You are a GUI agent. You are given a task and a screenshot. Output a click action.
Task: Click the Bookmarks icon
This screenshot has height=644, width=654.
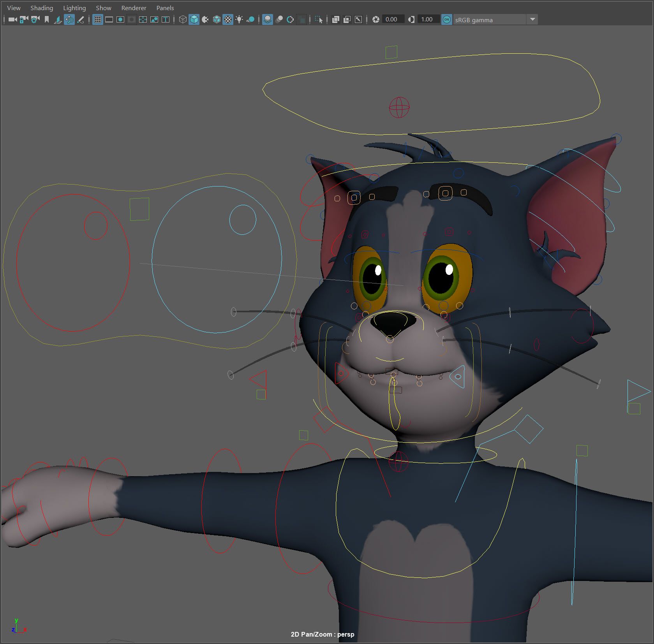coord(46,19)
